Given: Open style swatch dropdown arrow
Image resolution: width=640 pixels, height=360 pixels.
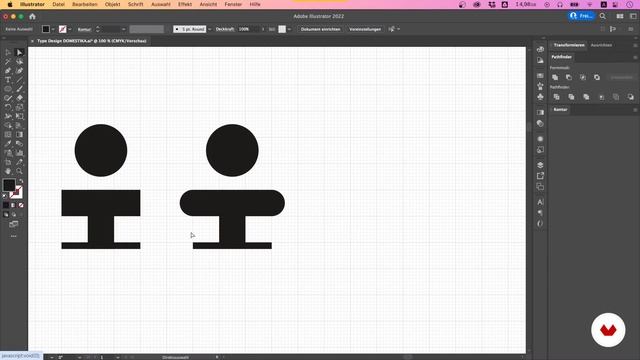Looking at the screenshot, I should tap(289, 29).
